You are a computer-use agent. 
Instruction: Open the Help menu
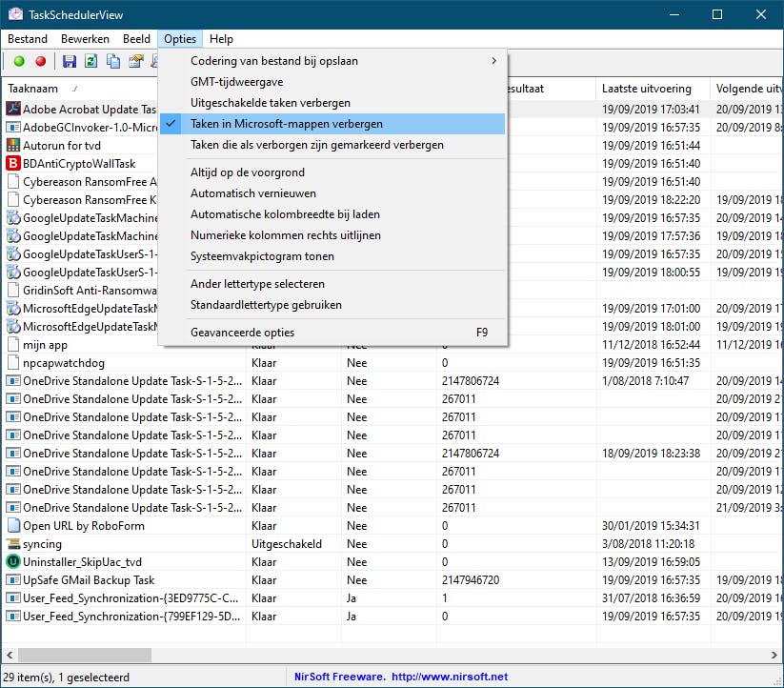(x=221, y=39)
